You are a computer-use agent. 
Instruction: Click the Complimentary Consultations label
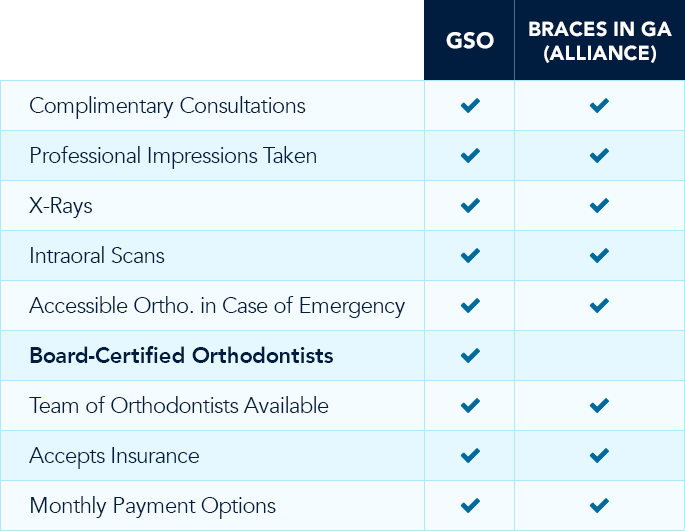(x=167, y=106)
